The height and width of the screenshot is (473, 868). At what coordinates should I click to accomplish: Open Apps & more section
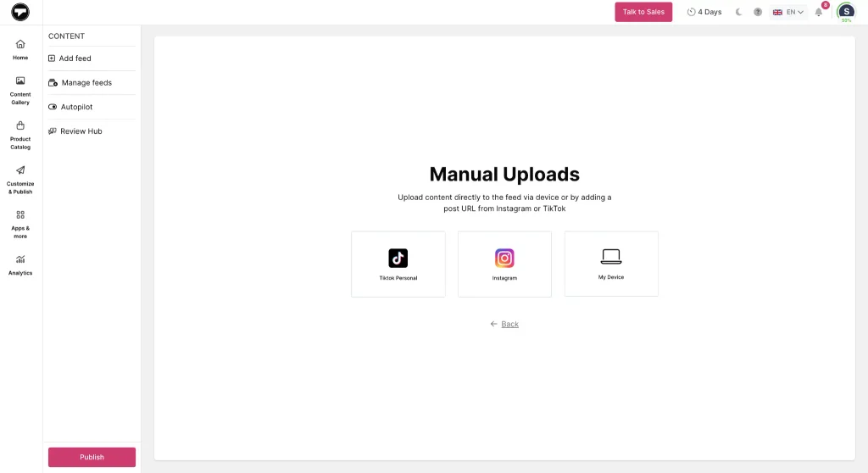[20, 225]
